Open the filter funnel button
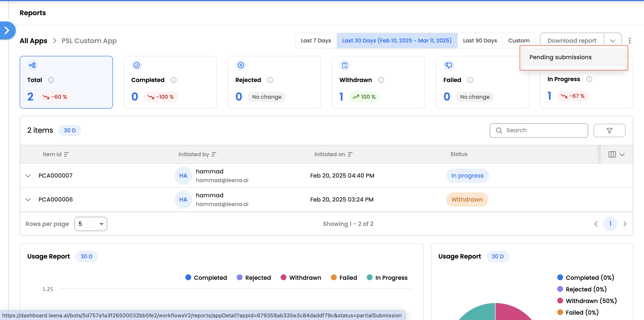 click(609, 131)
